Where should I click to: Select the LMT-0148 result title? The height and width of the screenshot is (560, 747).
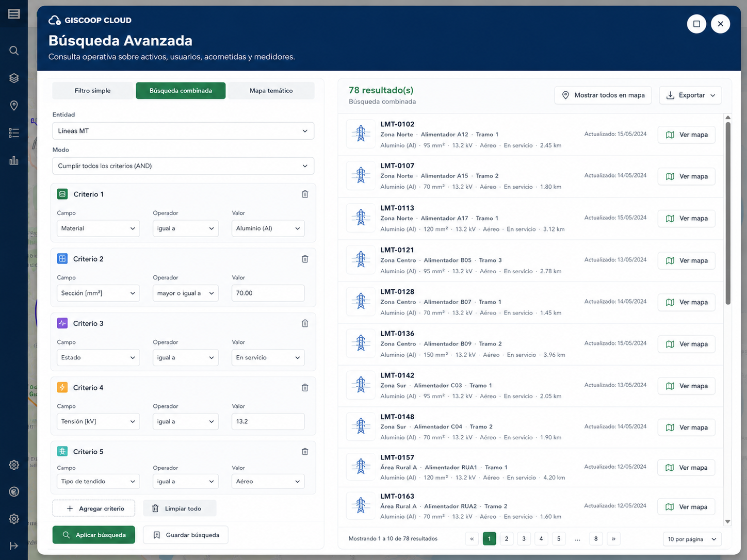click(397, 417)
